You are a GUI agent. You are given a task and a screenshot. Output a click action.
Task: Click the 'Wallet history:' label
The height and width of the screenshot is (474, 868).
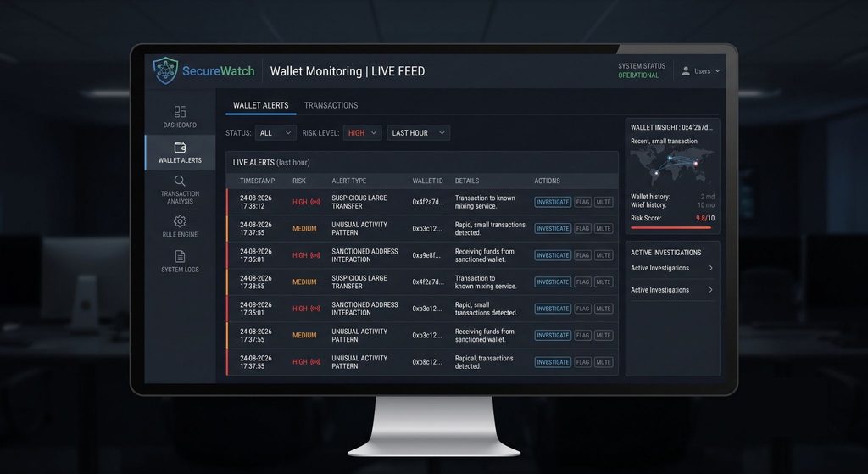coord(650,197)
